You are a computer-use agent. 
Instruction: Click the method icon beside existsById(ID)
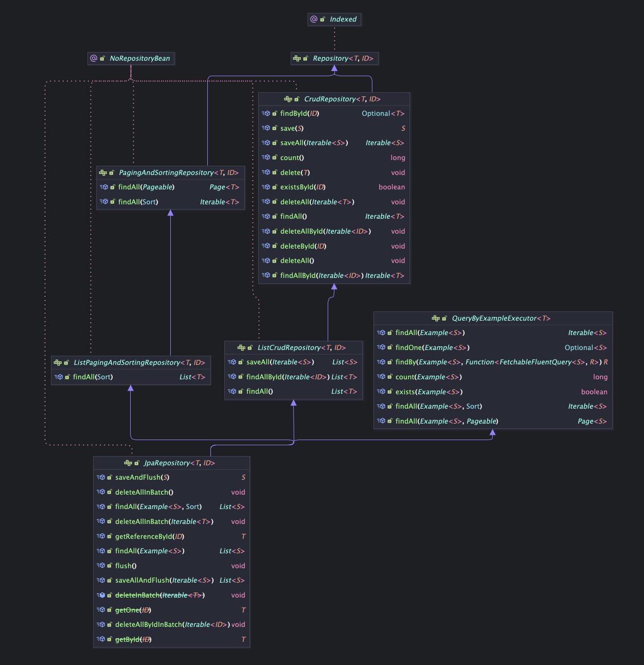point(266,187)
